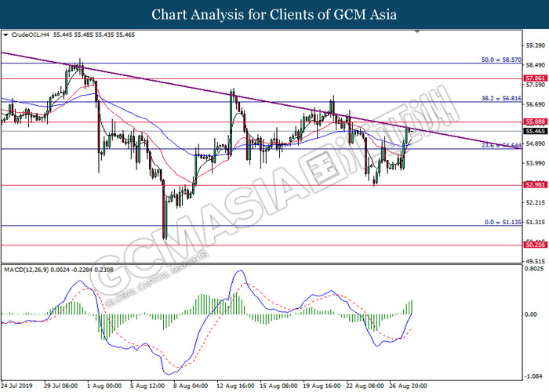Click the 5 Aug 12:00 time label
Viewport: 549px width, 392px height.
pos(147,386)
